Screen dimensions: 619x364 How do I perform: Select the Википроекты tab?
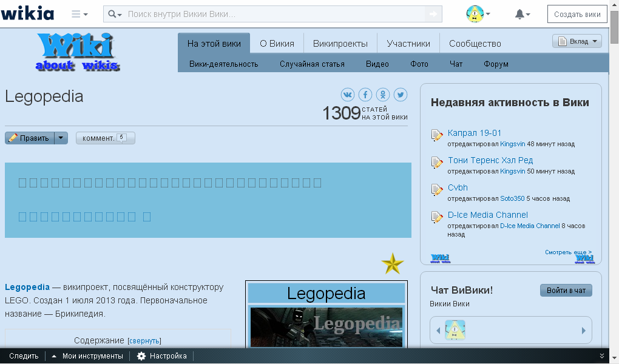pyautogui.click(x=340, y=44)
